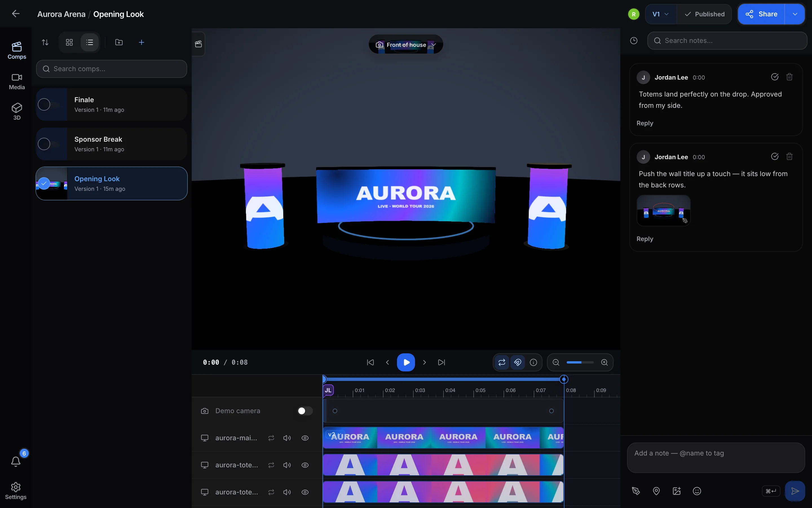Click the location pin icon in note toolbar
The image size is (812, 508).
pos(656,491)
